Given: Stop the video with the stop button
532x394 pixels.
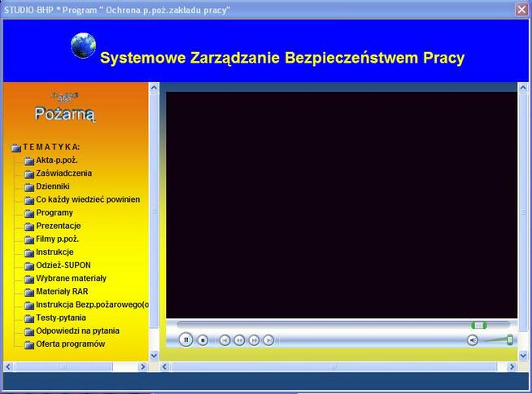Looking at the screenshot, I should click(x=203, y=339).
